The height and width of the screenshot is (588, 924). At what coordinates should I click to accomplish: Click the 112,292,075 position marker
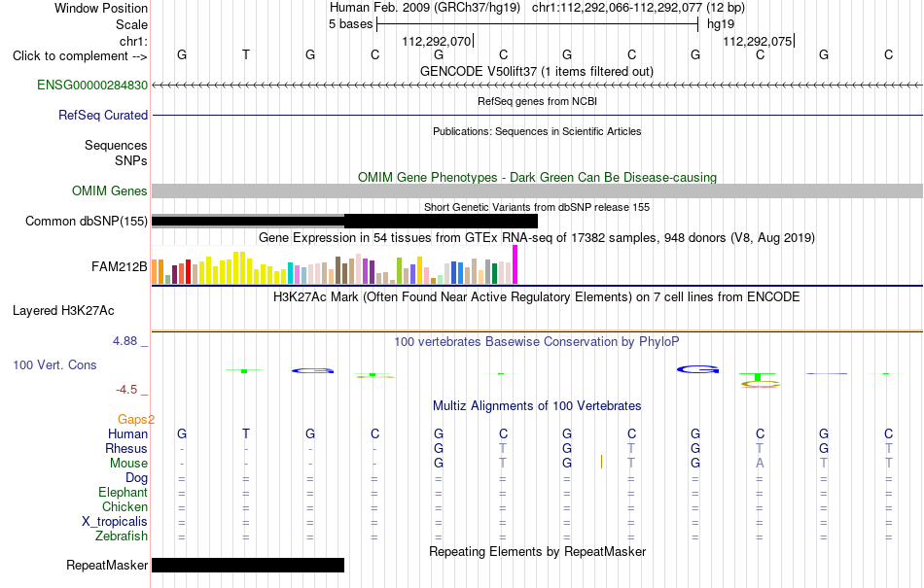tap(759, 41)
